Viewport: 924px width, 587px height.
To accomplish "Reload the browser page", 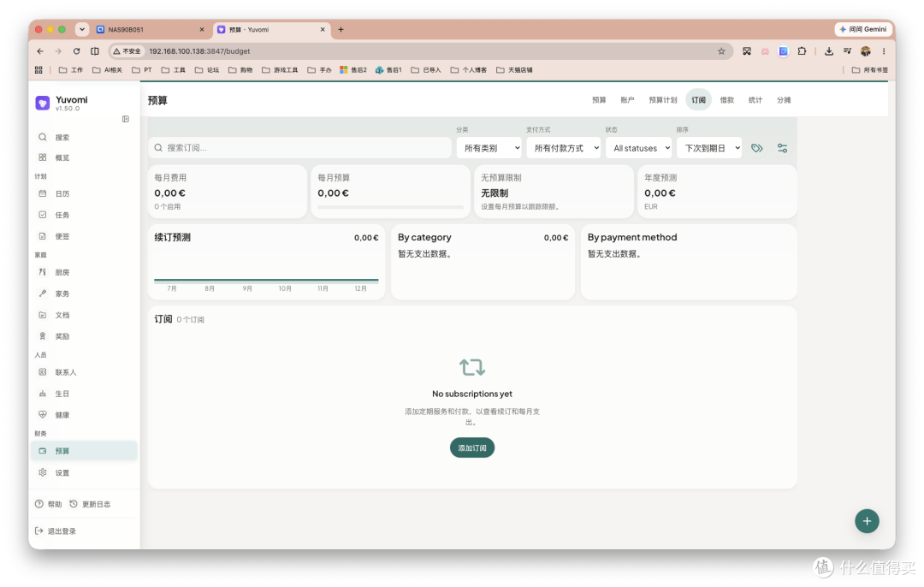I will pyautogui.click(x=77, y=51).
